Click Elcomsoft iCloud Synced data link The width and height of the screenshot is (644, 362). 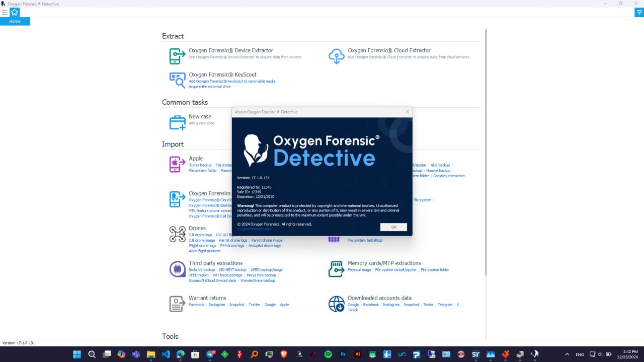tap(212, 280)
